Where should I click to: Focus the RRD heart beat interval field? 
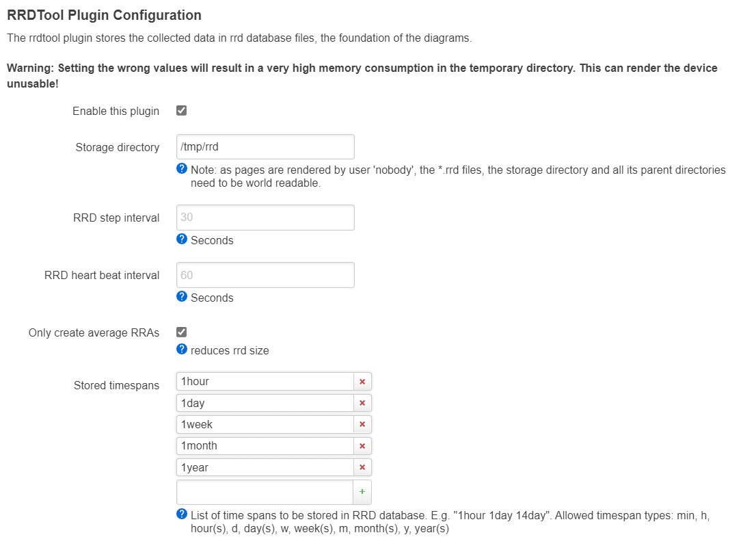coord(265,275)
